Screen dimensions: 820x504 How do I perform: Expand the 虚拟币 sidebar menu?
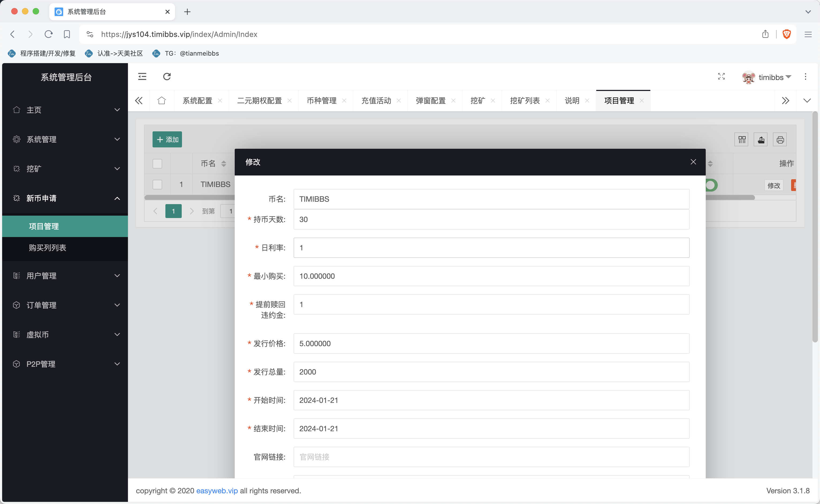(65, 334)
